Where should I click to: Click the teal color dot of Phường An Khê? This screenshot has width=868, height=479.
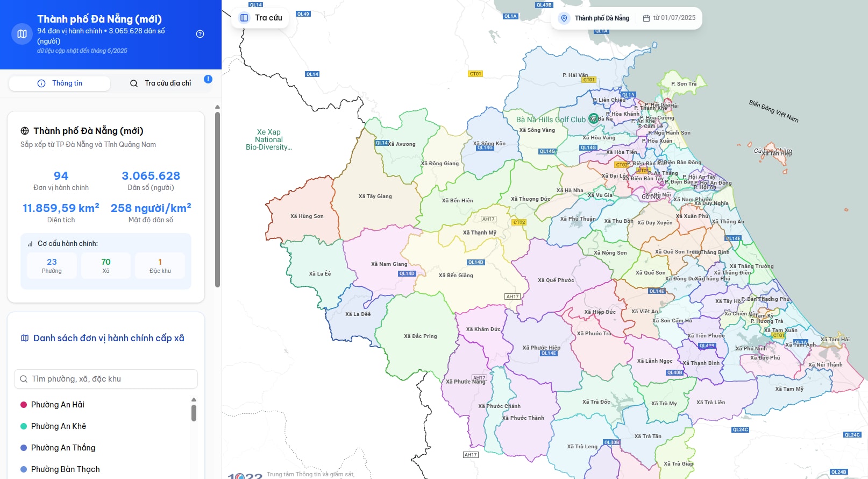pos(24,426)
